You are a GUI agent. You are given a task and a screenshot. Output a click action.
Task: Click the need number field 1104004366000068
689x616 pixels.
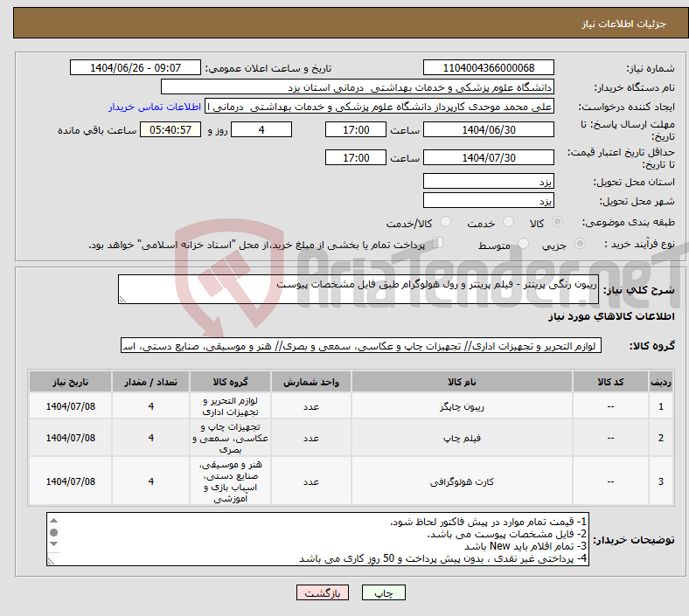click(x=488, y=68)
